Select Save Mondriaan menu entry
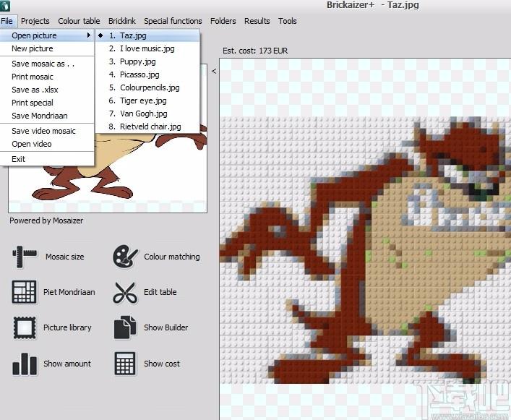The width and height of the screenshot is (511, 420). point(47,116)
